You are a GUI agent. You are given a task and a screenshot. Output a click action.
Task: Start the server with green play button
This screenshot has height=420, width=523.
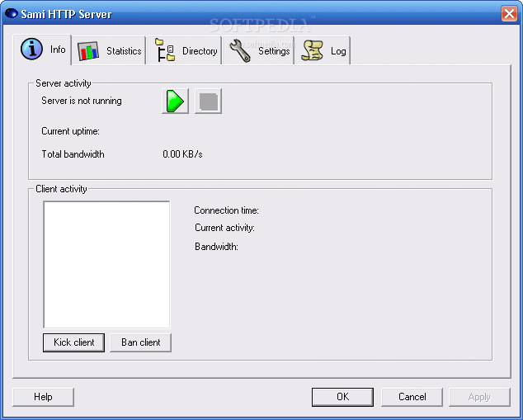175,101
